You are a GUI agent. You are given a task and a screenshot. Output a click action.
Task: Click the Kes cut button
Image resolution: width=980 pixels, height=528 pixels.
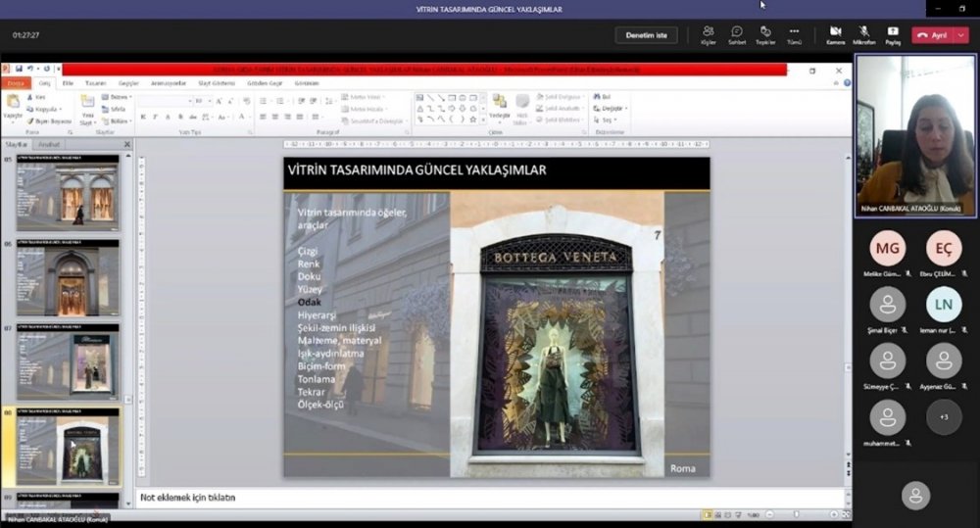coord(36,98)
